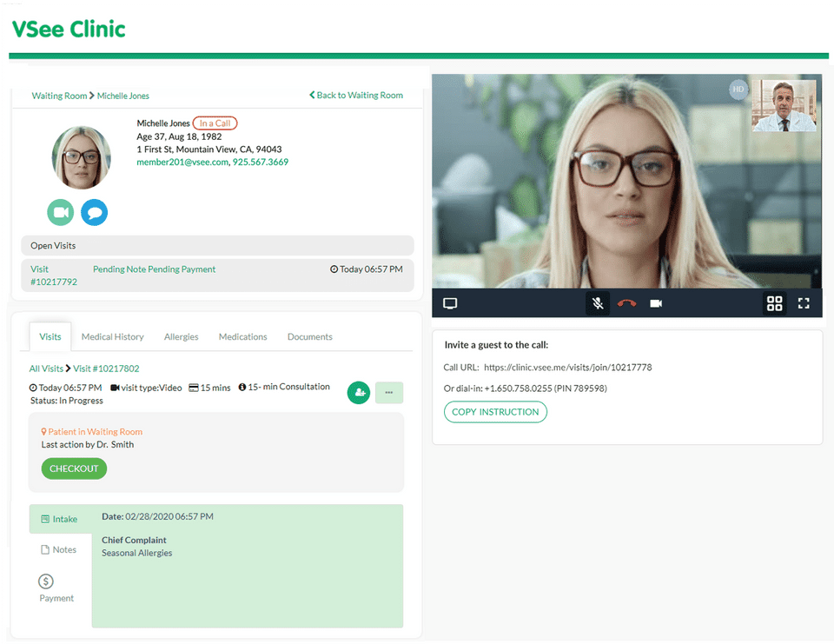Switch to Medical History tab
The image size is (834, 644).
tap(112, 337)
